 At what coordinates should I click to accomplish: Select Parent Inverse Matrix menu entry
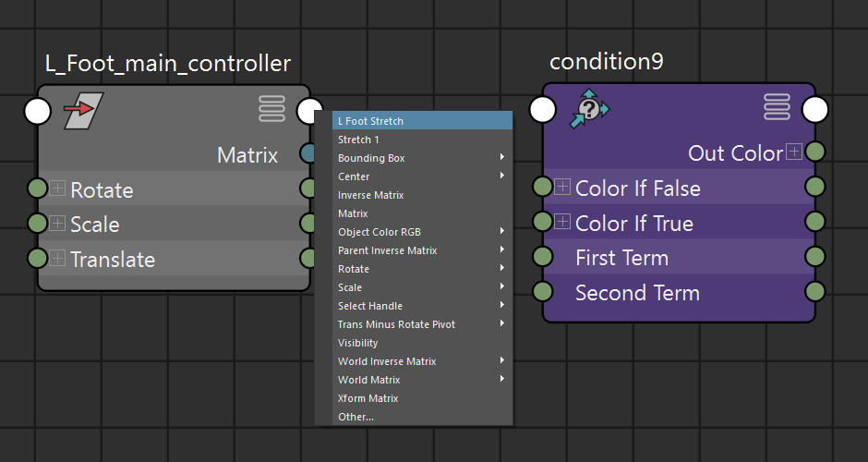(422, 250)
